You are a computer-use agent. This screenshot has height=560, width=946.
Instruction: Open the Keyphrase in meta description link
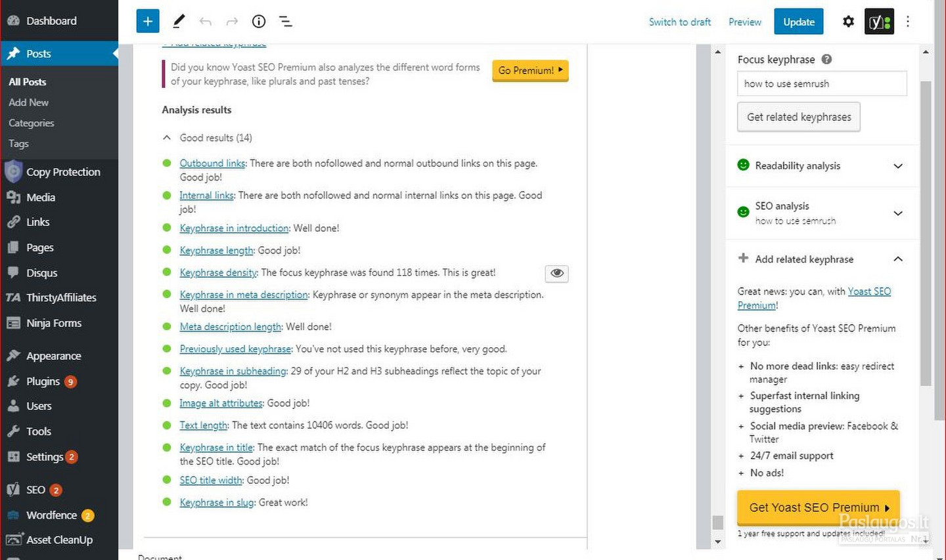tap(244, 295)
